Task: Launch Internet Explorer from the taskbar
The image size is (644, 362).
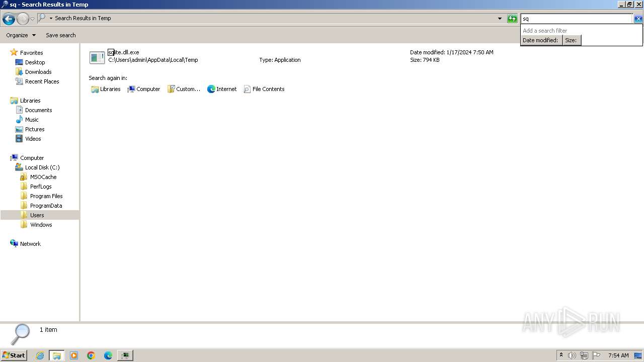Action: (40, 355)
